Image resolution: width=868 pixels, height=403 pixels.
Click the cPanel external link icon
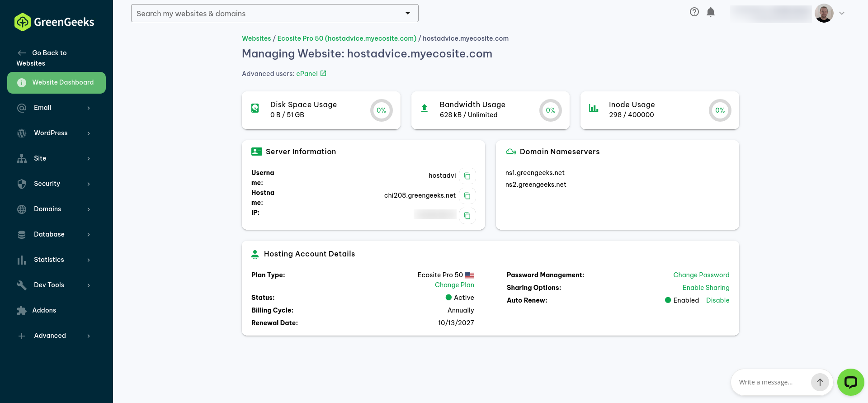323,73
